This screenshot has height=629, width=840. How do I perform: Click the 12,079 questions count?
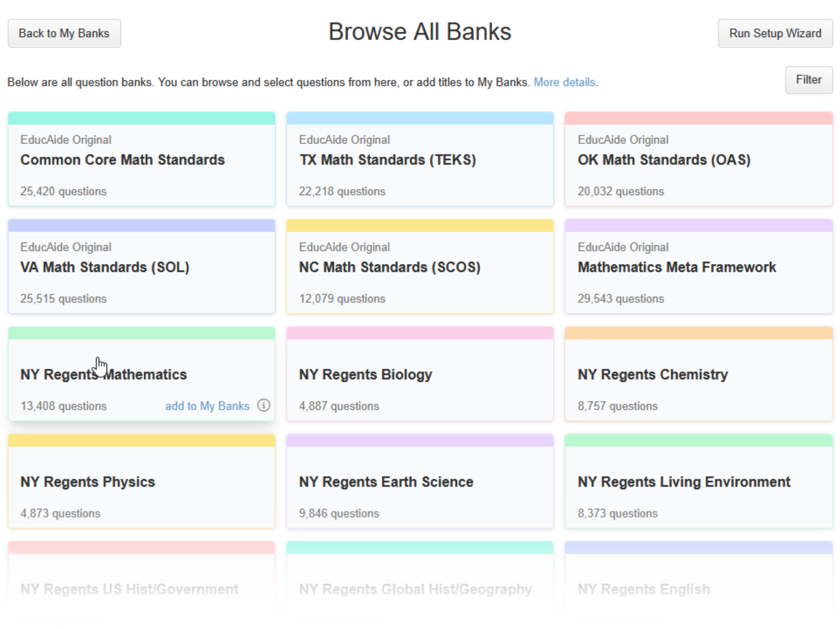click(342, 299)
